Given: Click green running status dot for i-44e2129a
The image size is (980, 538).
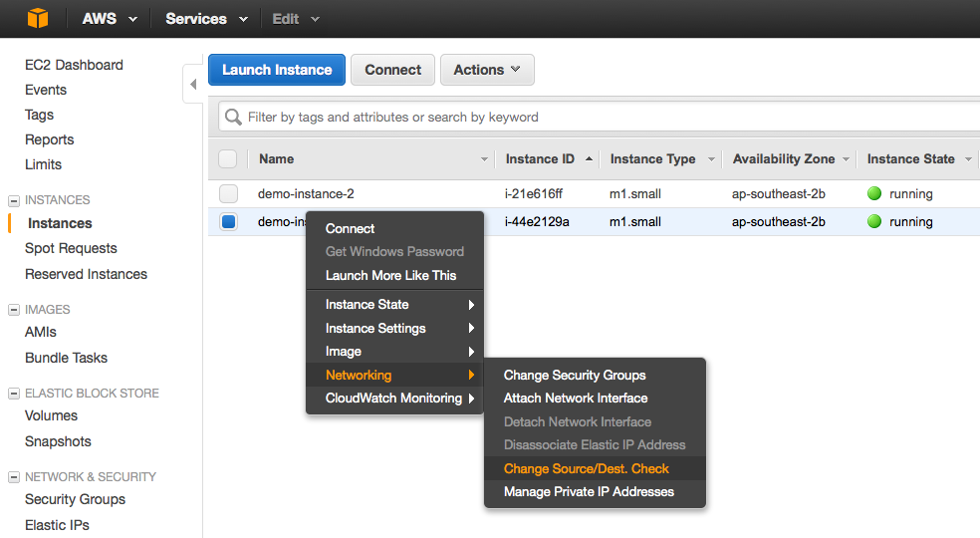Looking at the screenshot, I should point(874,221).
